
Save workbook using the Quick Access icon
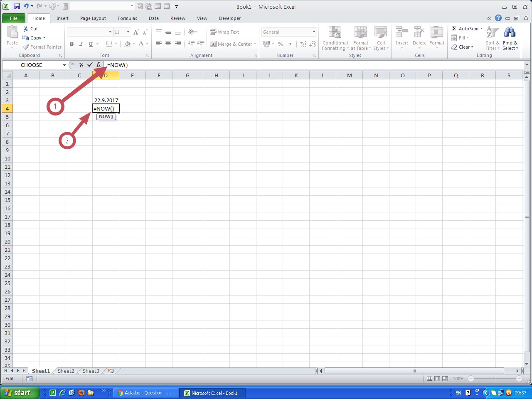coord(17,6)
